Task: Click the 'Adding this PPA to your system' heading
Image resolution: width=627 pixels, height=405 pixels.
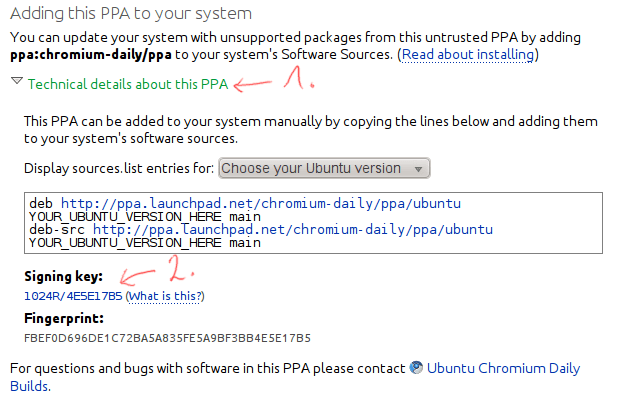Action: coord(131,14)
